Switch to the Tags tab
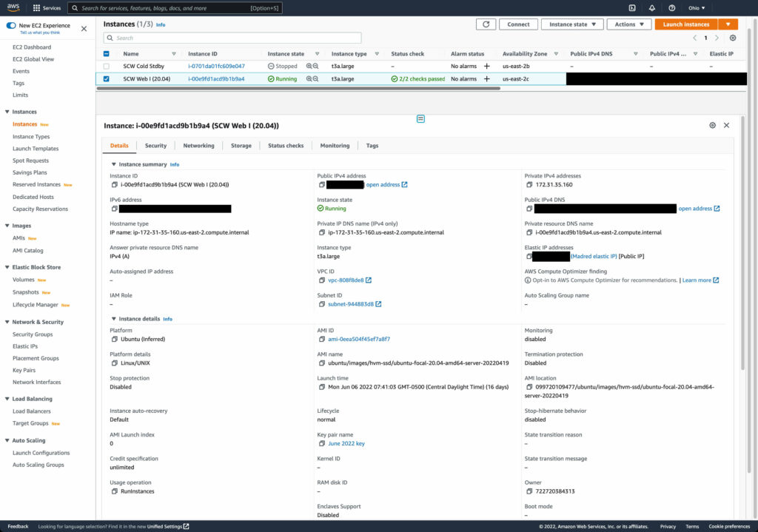758x532 pixels. pos(372,146)
